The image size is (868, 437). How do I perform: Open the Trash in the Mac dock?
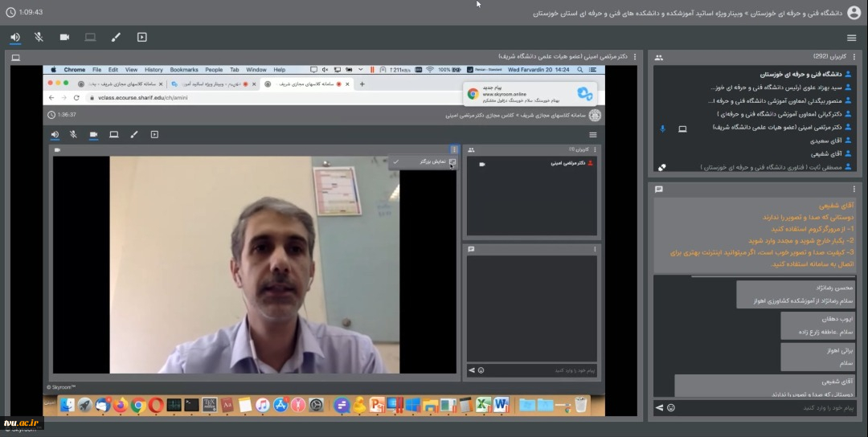pyautogui.click(x=581, y=405)
